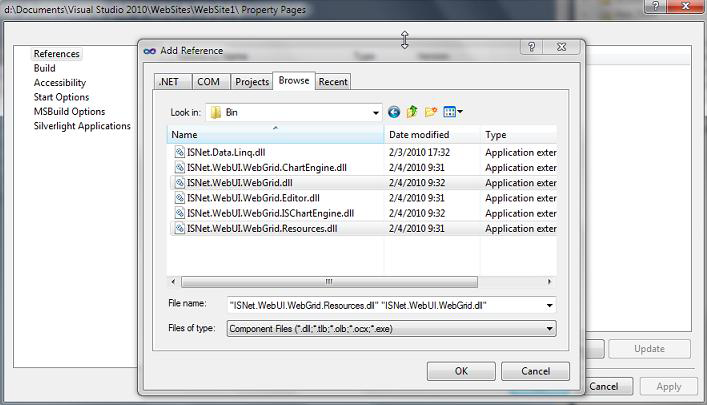Viewport: 707px width, 405px height.
Task: Click the scroll left arrow of file list
Action: 173,282
